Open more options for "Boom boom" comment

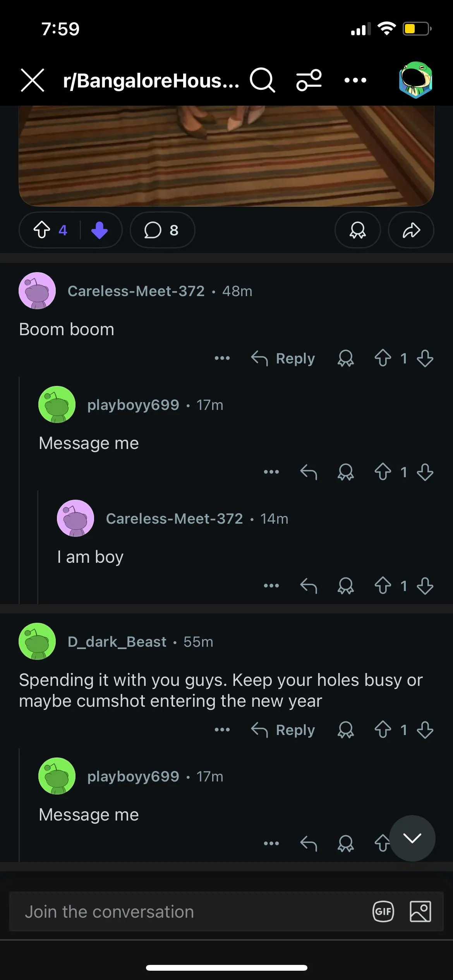coord(222,358)
